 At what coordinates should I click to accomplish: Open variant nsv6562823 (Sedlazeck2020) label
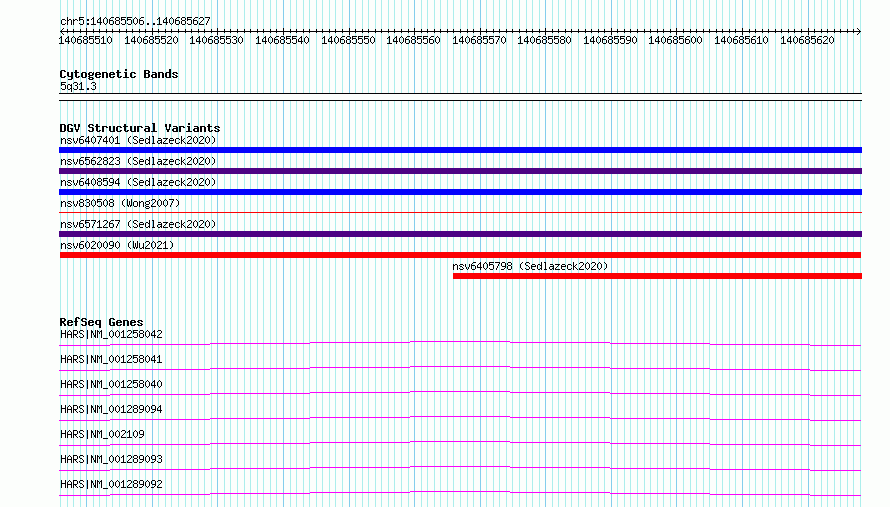click(138, 161)
